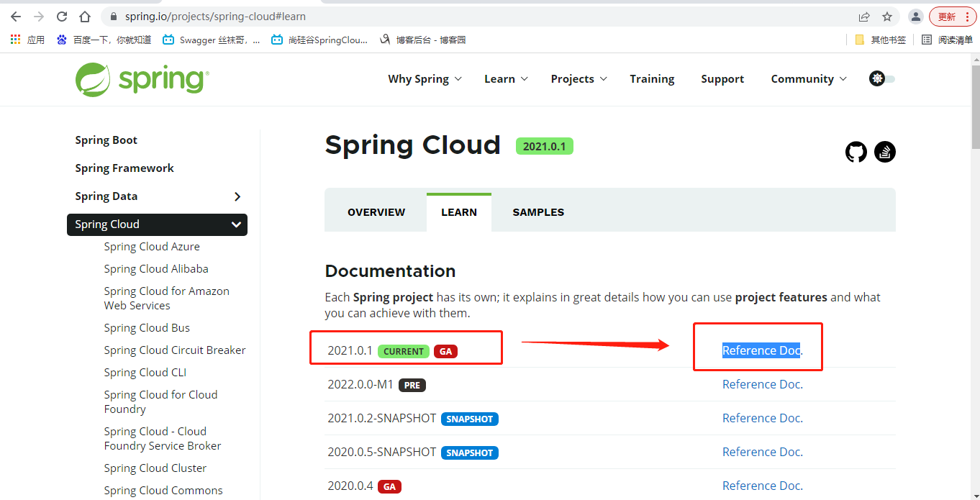This screenshot has width=980, height=500.
Task: Collapse the Spring Cloud section chevron
Action: (x=236, y=224)
